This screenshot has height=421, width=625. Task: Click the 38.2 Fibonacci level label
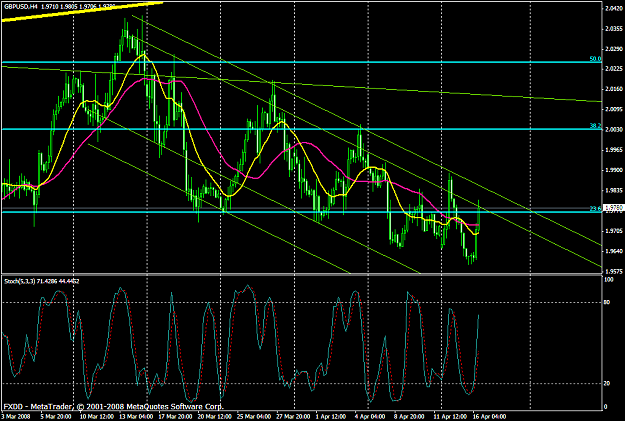pos(595,126)
